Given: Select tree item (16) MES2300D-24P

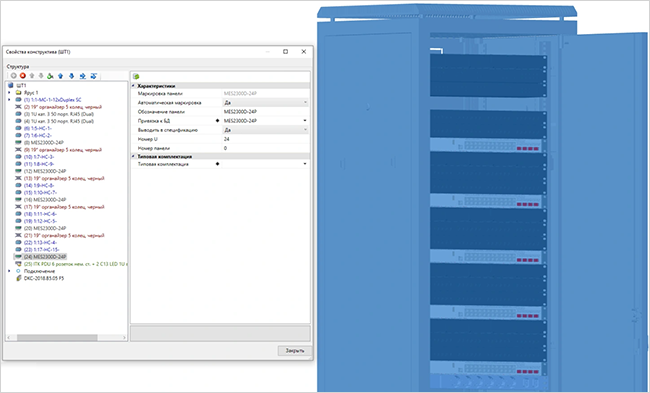Looking at the screenshot, I should [x=45, y=200].
